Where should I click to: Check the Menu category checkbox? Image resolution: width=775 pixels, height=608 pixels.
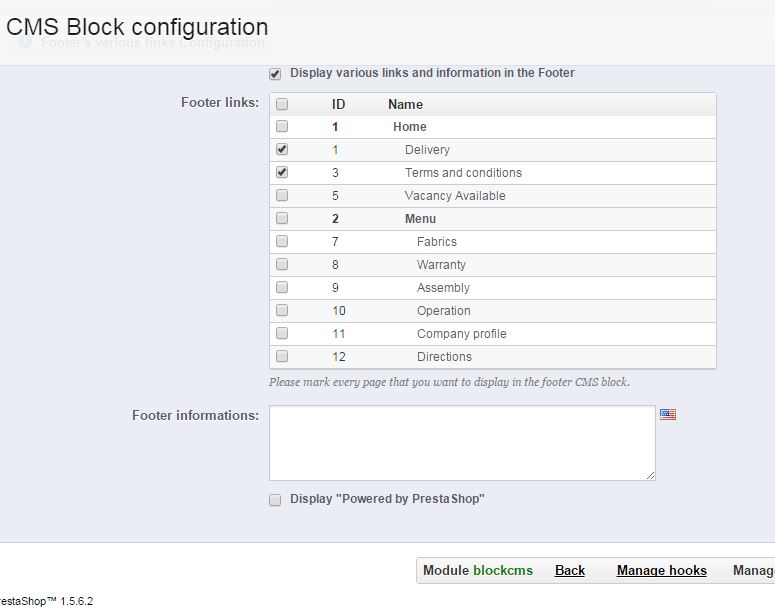(x=282, y=219)
